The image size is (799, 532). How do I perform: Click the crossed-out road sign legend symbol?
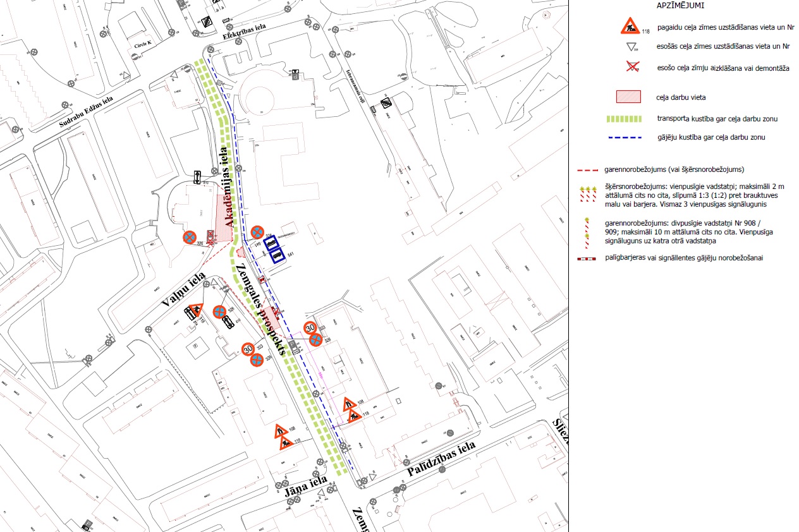click(x=630, y=68)
